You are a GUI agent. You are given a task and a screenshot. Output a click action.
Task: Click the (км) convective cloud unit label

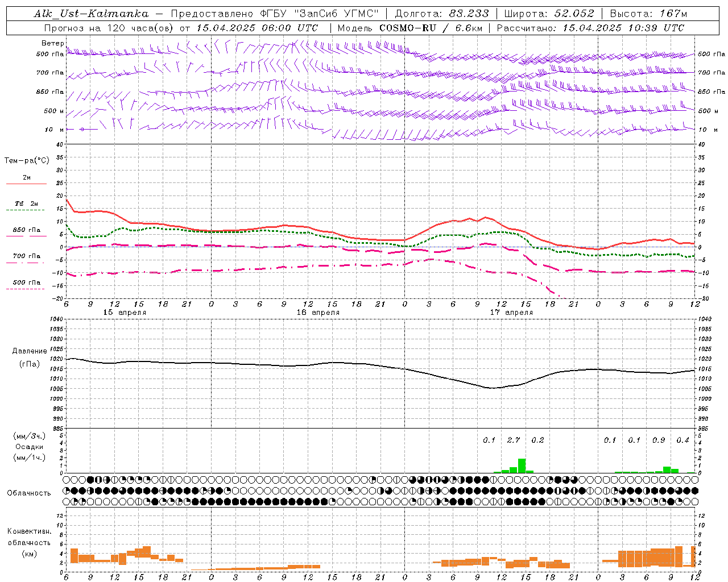click(x=29, y=554)
